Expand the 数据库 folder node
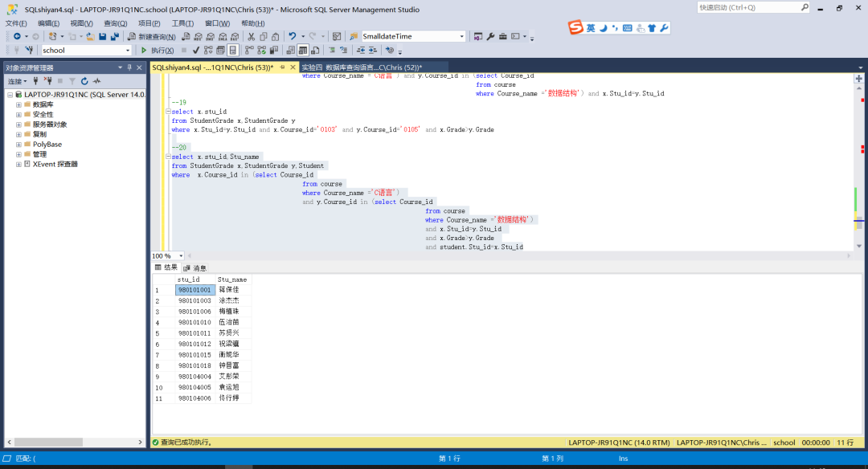 (18, 104)
